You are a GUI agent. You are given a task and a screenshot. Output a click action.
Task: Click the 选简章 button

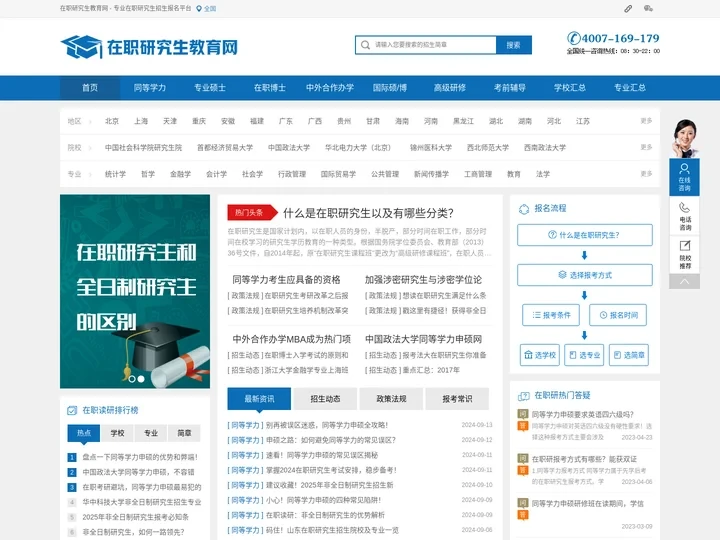[x=629, y=355]
